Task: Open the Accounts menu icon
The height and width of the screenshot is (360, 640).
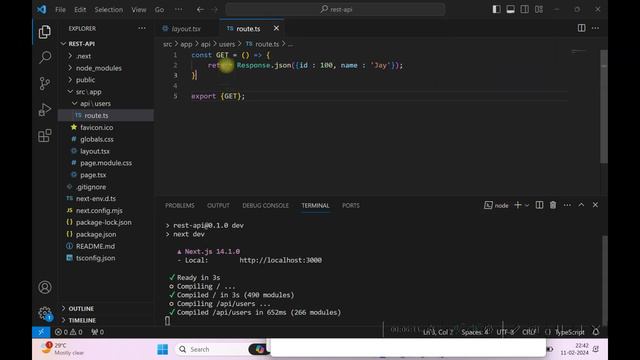Action: [44, 287]
